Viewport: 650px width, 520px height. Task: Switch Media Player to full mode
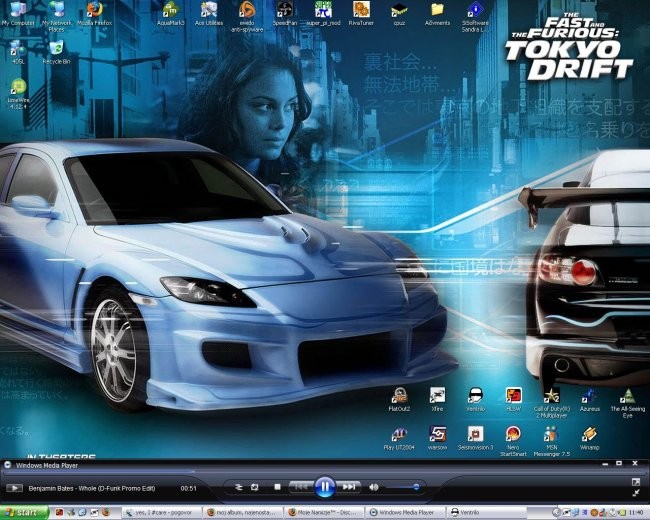(x=635, y=482)
